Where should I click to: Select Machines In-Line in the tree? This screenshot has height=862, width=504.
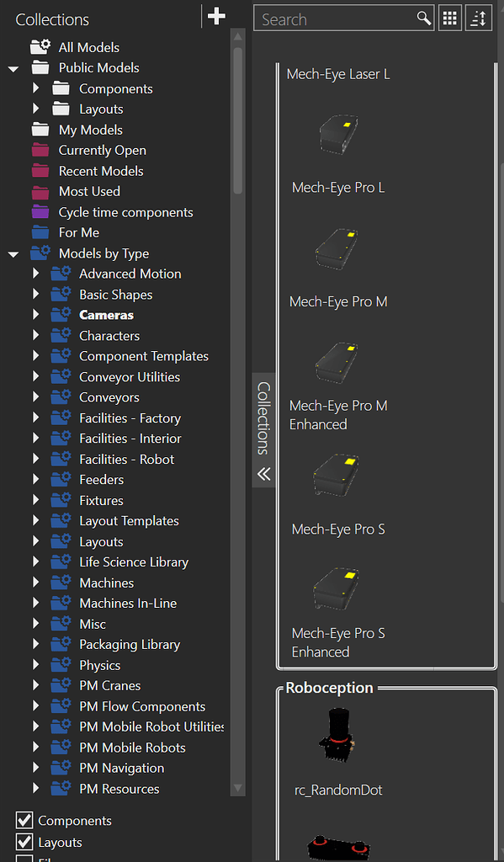128,603
